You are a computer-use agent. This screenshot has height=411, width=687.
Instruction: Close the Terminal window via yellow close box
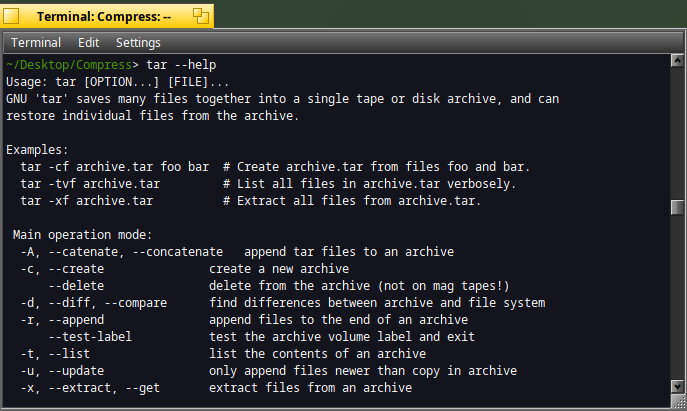pos(11,16)
